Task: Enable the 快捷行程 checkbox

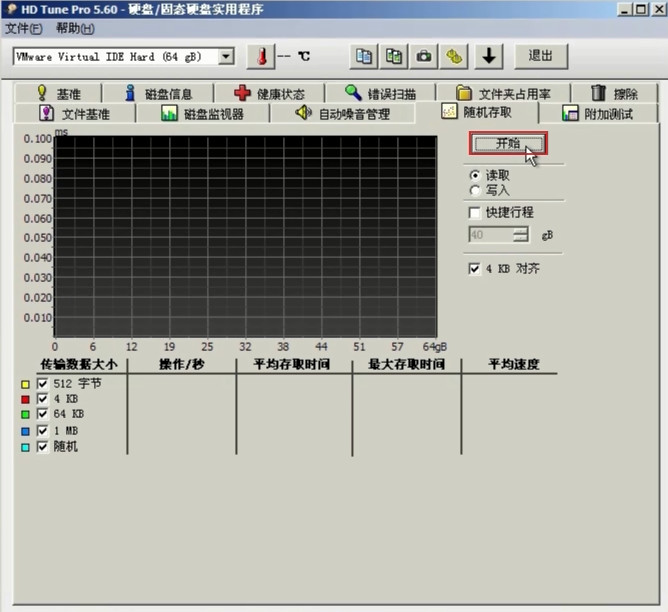Action: coord(474,212)
